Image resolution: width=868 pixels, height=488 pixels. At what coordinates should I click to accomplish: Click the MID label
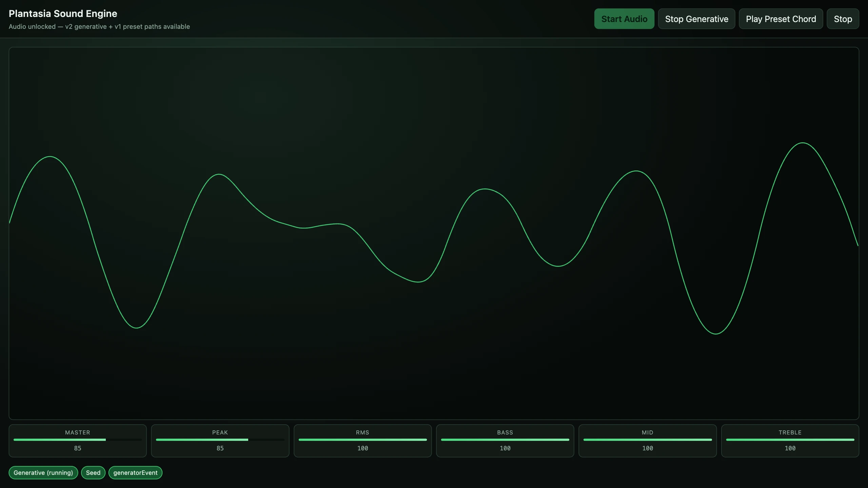point(648,432)
